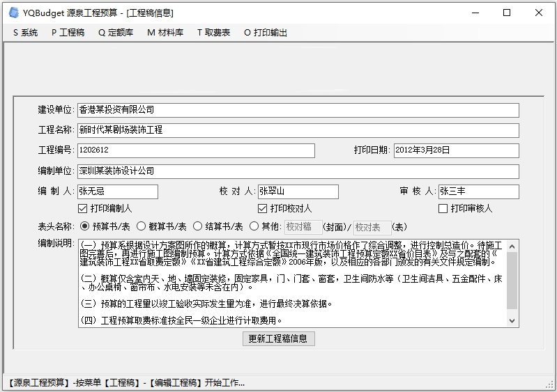The image size is (557, 392).
Task: Click inside the 编制说明 text area
Action: (x=292, y=283)
